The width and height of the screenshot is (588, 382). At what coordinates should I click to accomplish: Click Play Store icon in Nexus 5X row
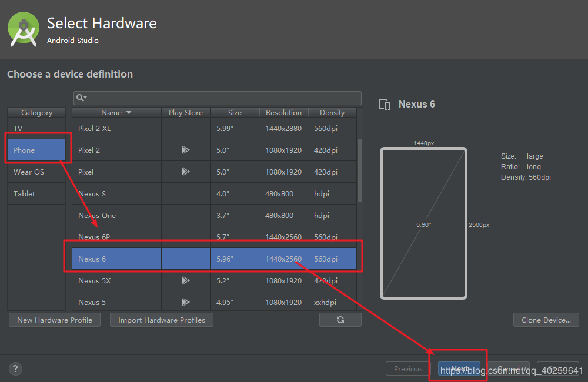click(x=186, y=280)
